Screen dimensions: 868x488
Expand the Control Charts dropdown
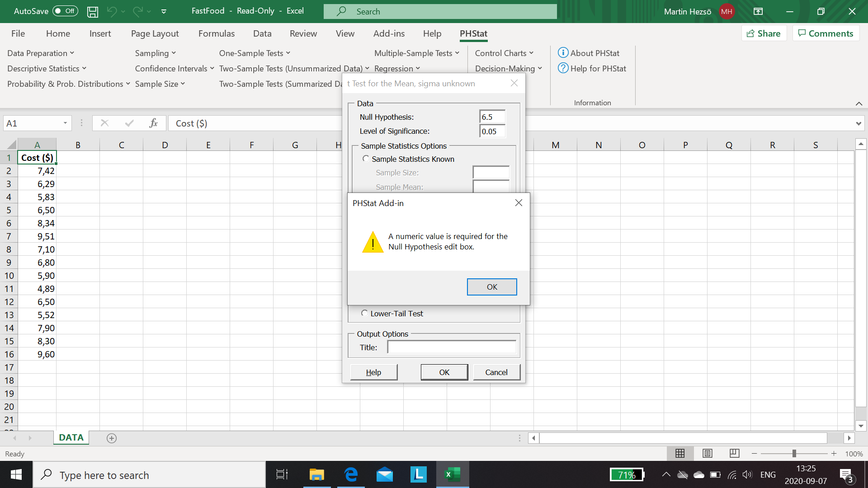(504, 53)
